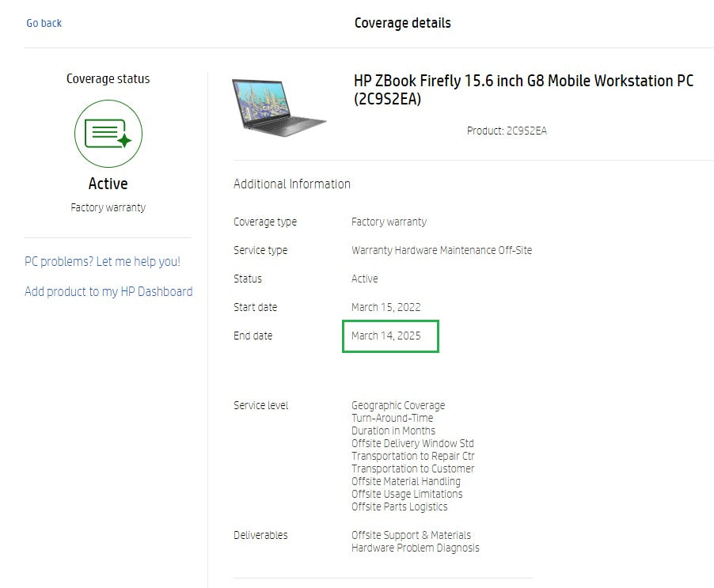Click Offsite Usage Limitations entry
714x588 pixels.
click(407, 494)
